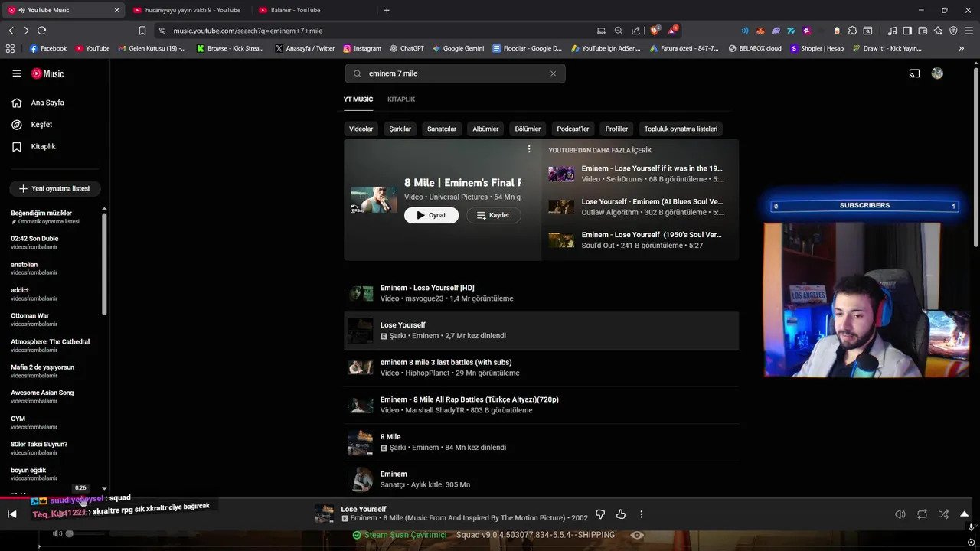Filter results by Profiller chip
Image resolution: width=980 pixels, height=551 pixels.
[616, 129]
